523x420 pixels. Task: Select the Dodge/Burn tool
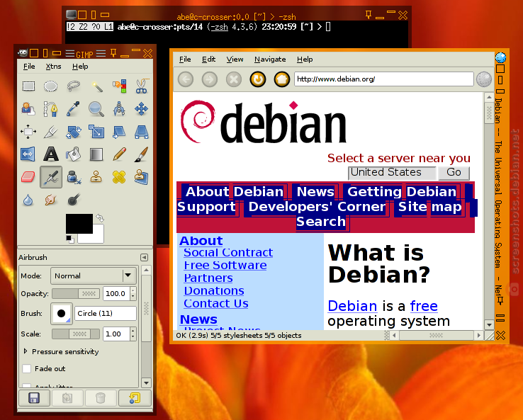(x=74, y=200)
